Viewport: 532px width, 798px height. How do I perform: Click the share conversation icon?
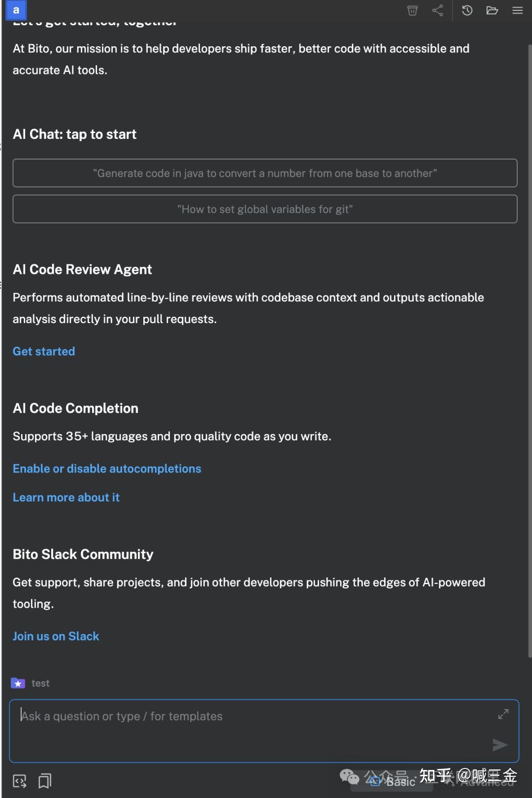[437, 10]
